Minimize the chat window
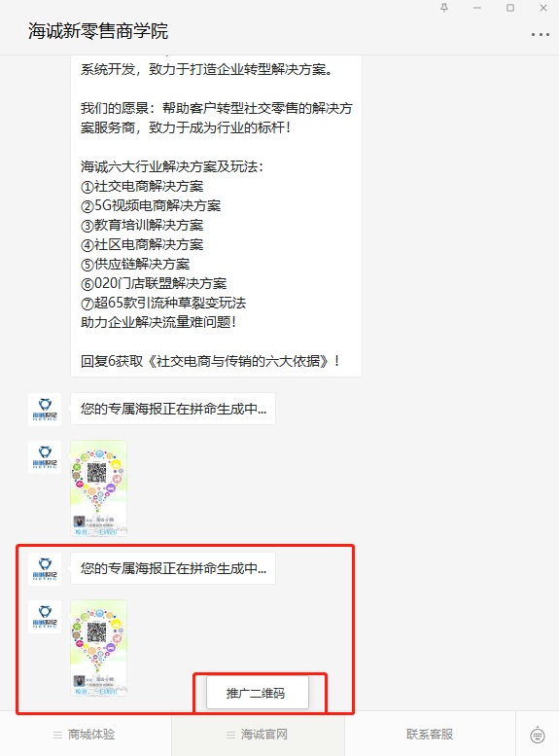 click(477, 8)
